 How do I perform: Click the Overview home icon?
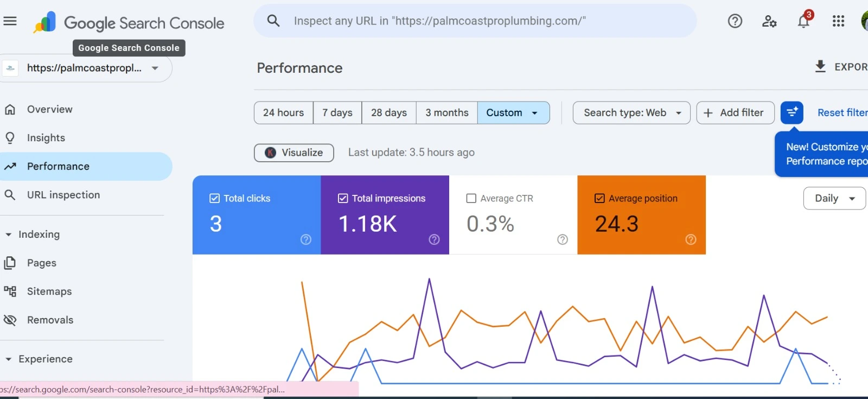10,109
